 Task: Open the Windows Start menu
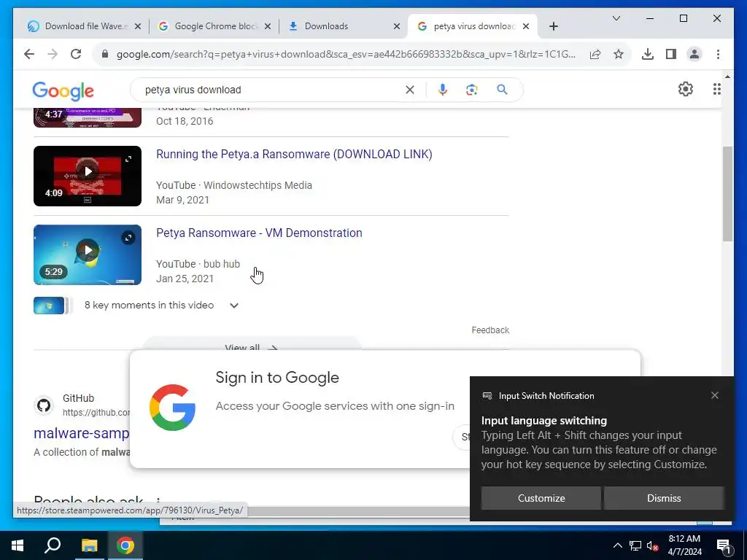point(18,545)
